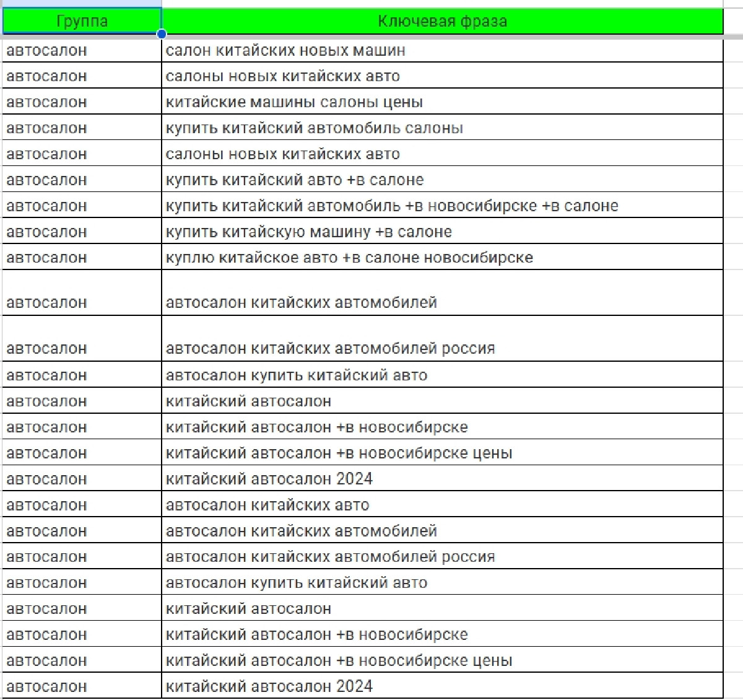Select group cell beside "купить китайский авто +в салоне"
Image resolution: width=743 pixels, height=700 pixels.
[x=82, y=180]
